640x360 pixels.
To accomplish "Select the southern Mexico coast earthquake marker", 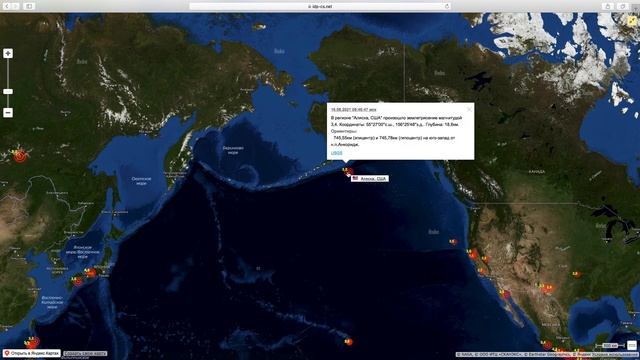I will [x=547, y=345].
